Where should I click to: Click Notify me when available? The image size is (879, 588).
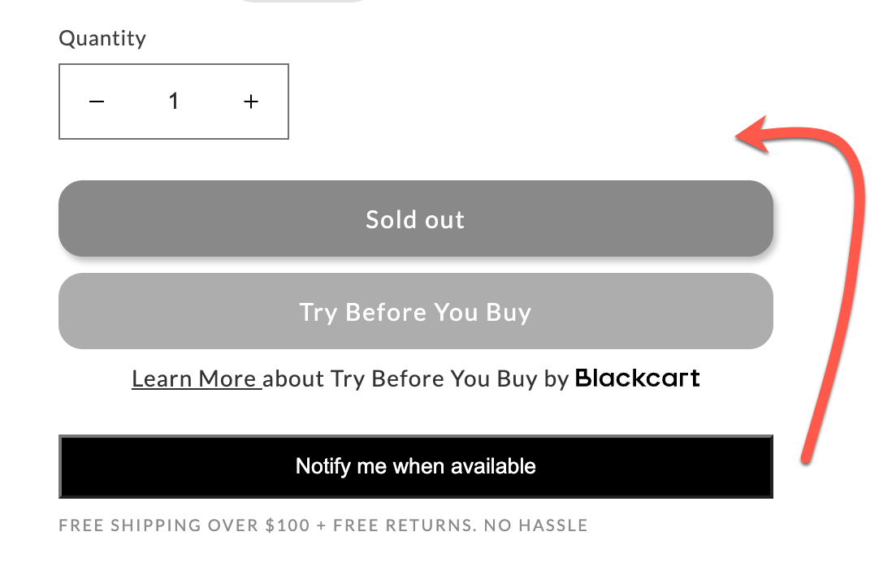pyautogui.click(x=415, y=467)
